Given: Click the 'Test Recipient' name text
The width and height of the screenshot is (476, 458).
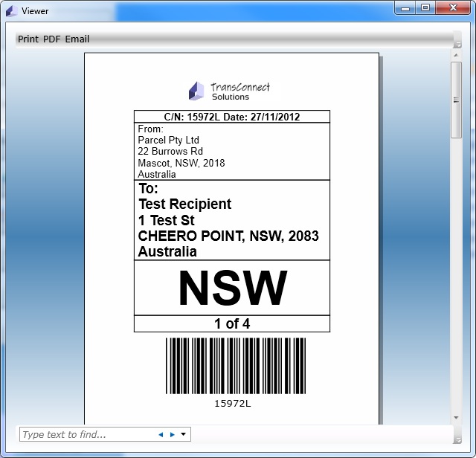Looking at the screenshot, I should (185, 204).
